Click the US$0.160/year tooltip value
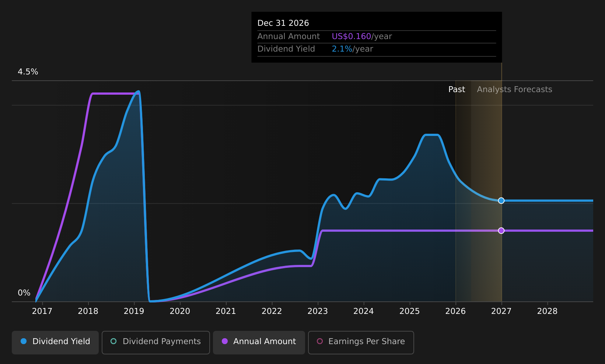Viewport: 605px width, 364px height. [362, 36]
